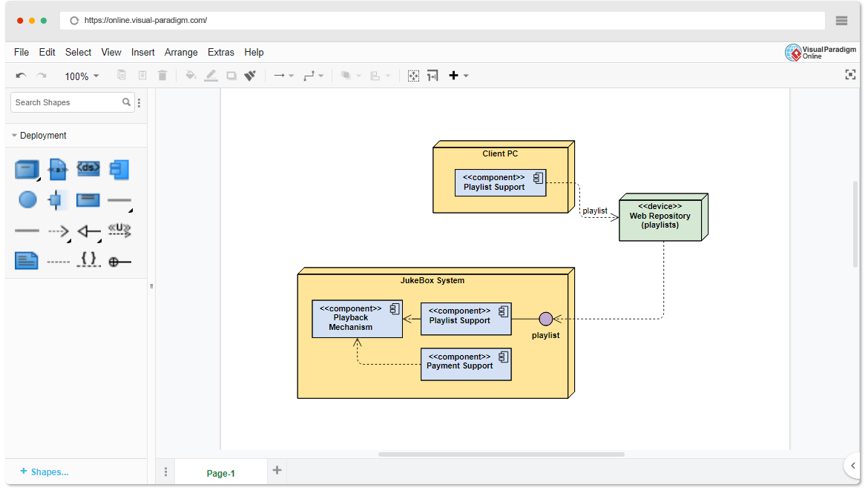
Task: Open the Arrange menu
Action: [x=181, y=52]
